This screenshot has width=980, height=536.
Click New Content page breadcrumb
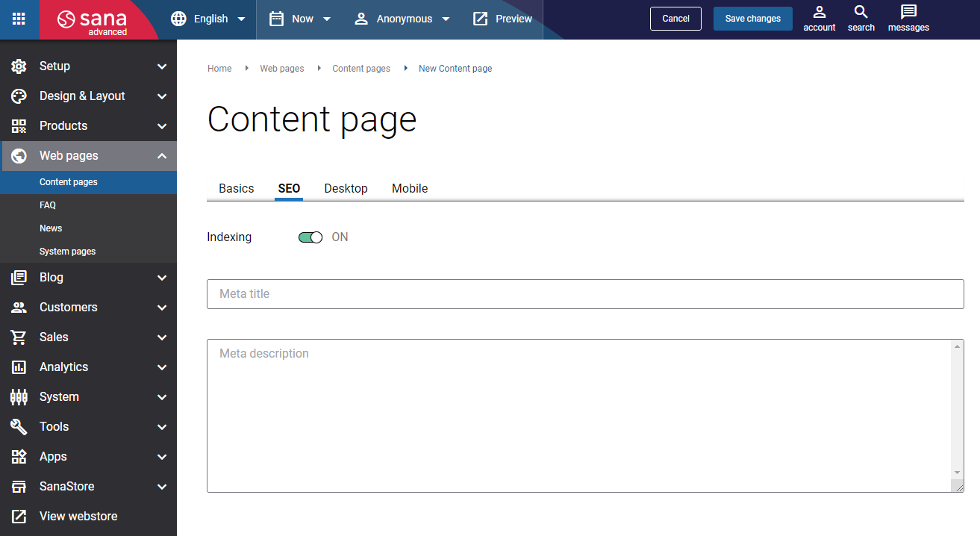click(x=455, y=69)
